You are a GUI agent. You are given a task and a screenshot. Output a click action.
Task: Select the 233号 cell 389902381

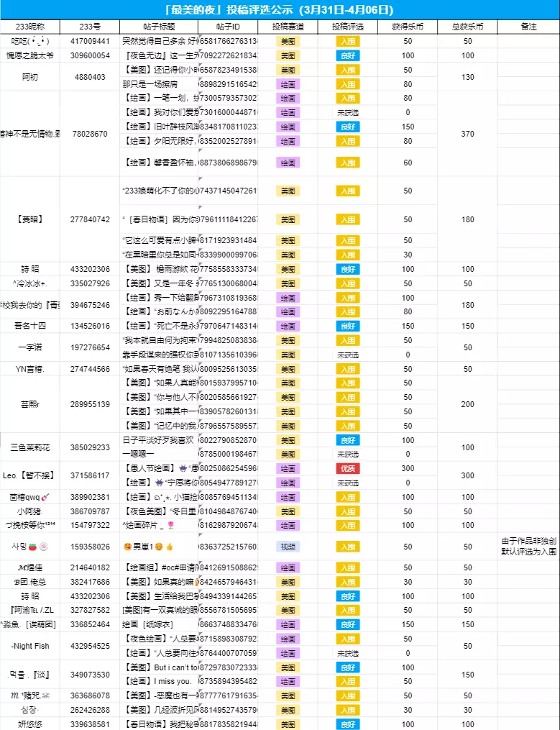(90, 497)
